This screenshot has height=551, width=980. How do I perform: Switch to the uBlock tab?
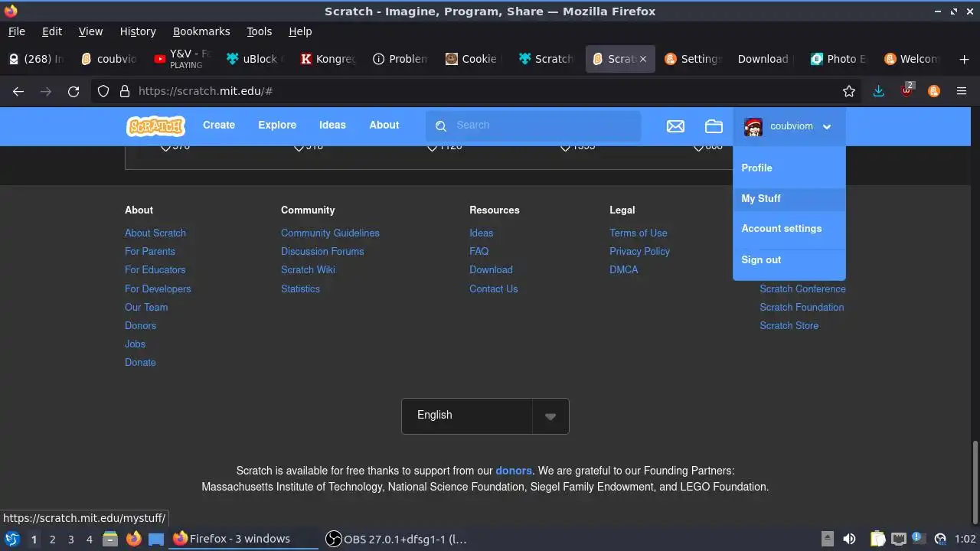click(x=255, y=59)
